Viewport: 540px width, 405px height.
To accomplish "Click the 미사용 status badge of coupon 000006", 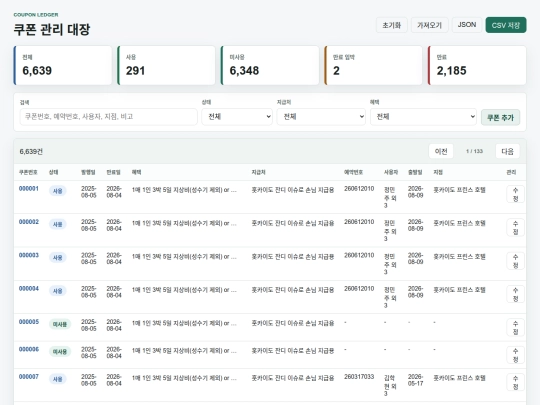I will click(60, 352).
